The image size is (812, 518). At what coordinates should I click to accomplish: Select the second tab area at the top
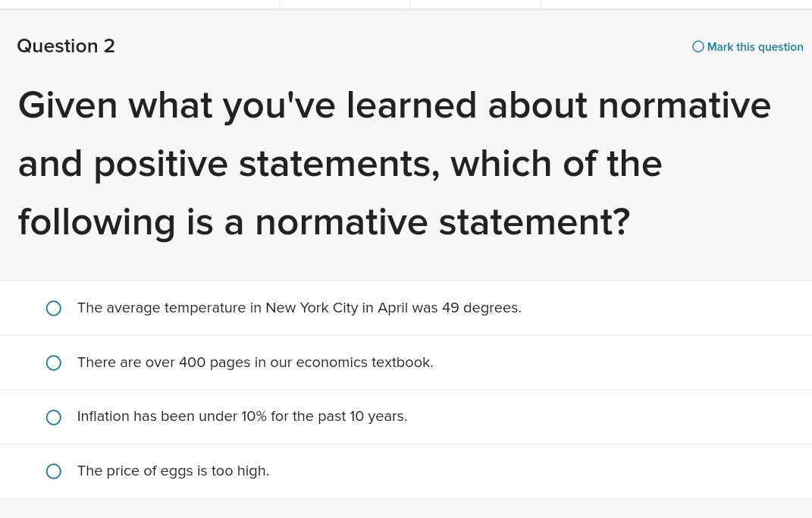pyautogui.click(x=344, y=4)
